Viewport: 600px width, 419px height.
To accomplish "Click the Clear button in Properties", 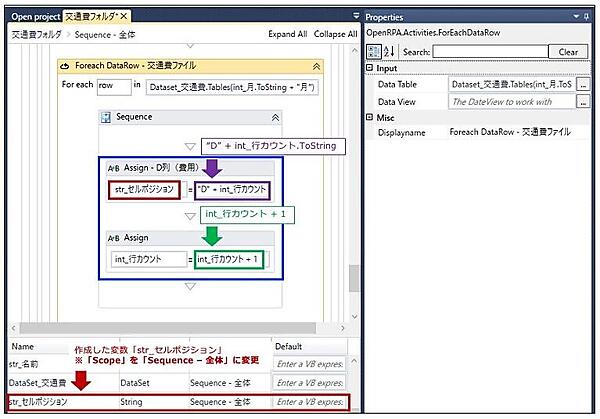I will point(568,52).
